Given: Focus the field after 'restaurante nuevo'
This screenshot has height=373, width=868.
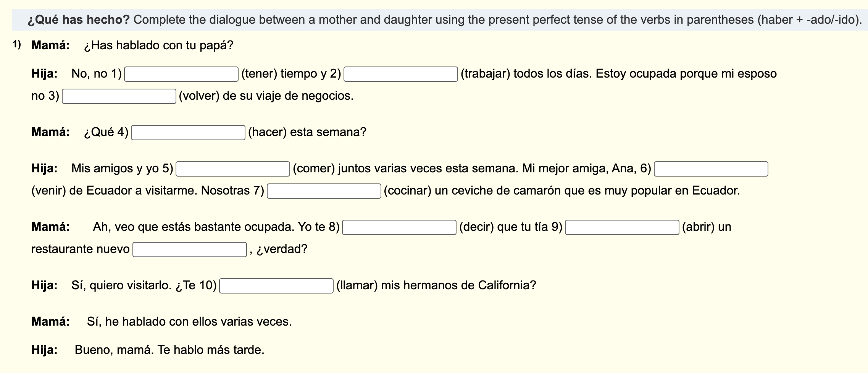Looking at the screenshot, I should [x=189, y=250].
